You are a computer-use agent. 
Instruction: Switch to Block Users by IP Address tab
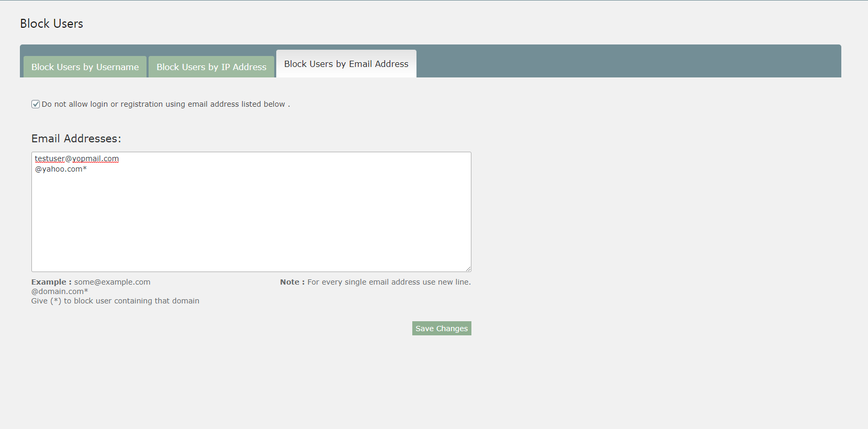[x=211, y=67]
